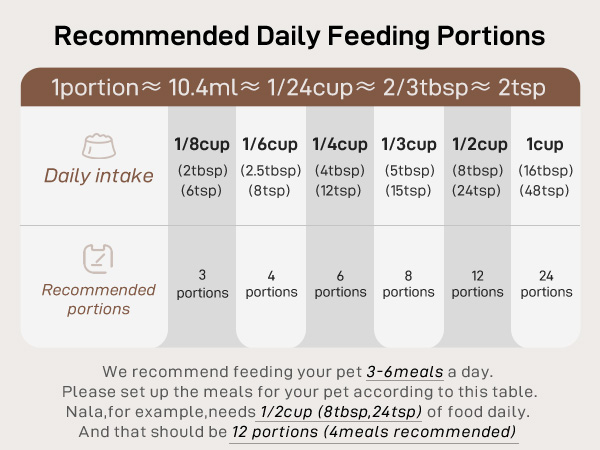Click the "3 portions" table cell
The width and height of the screenshot is (600, 450).
pyautogui.click(x=202, y=283)
